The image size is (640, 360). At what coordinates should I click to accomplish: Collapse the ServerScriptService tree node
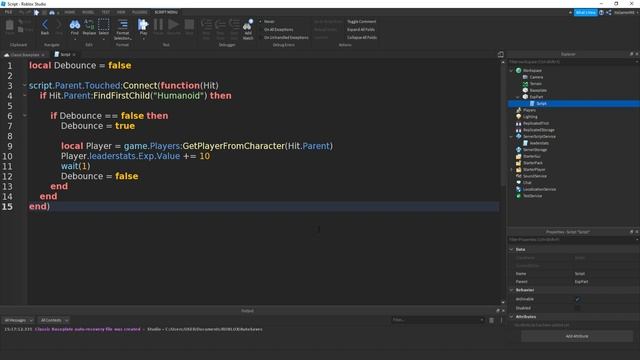(511, 137)
